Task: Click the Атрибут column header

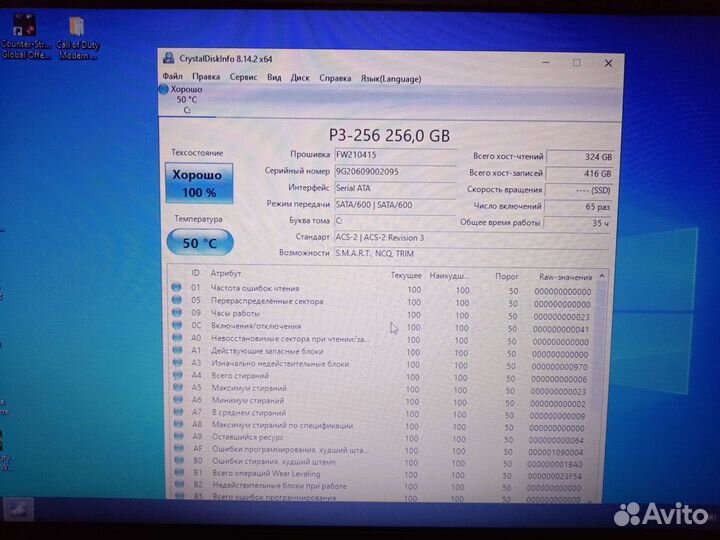Action: point(225,273)
